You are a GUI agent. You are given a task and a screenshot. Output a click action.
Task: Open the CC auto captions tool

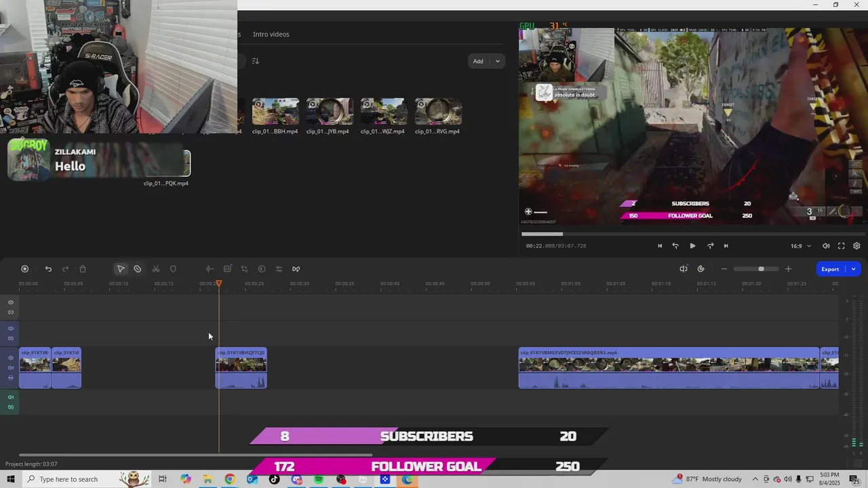pos(227,269)
